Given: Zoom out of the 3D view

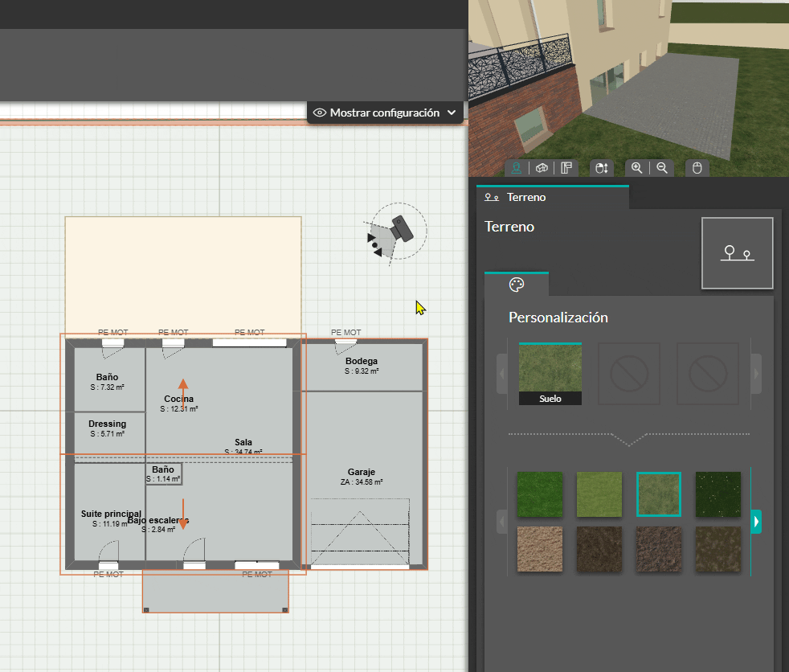Looking at the screenshot, I should click(x=662, y=168).
